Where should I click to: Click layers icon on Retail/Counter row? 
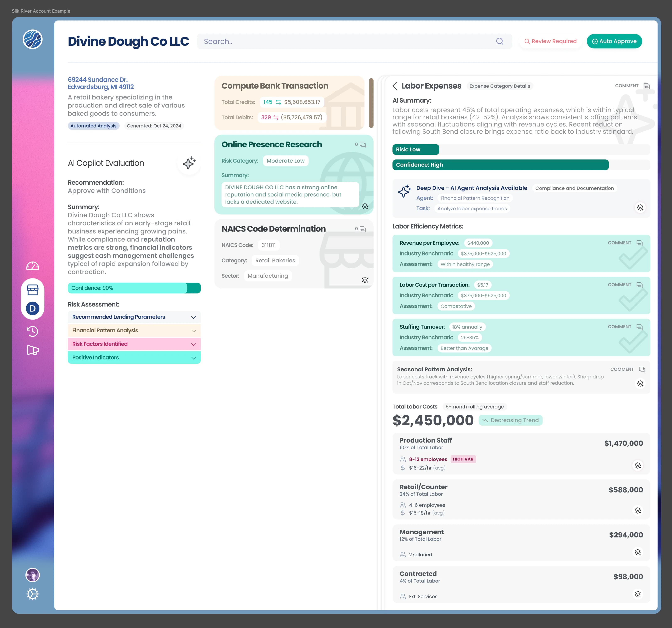coord(638,511)
